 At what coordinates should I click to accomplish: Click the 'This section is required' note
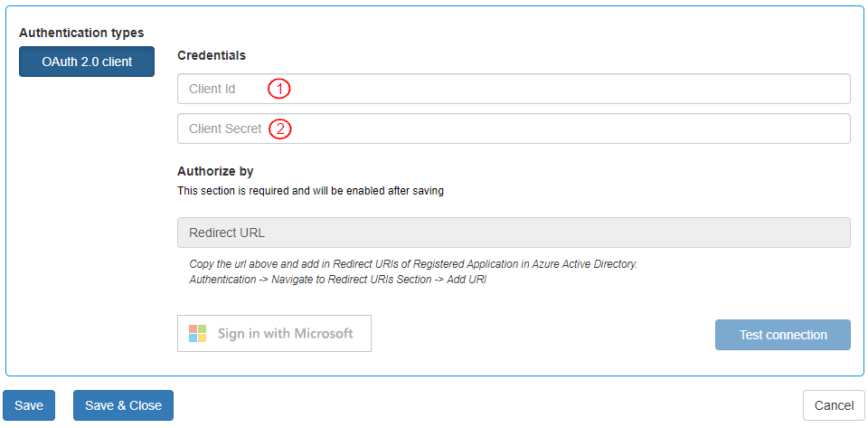coord(310,191)
